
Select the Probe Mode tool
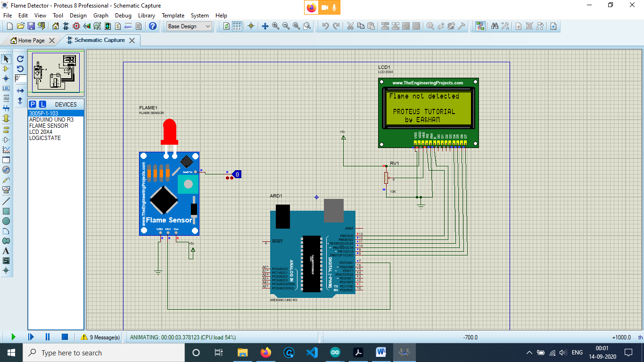(x=6, y=180)
